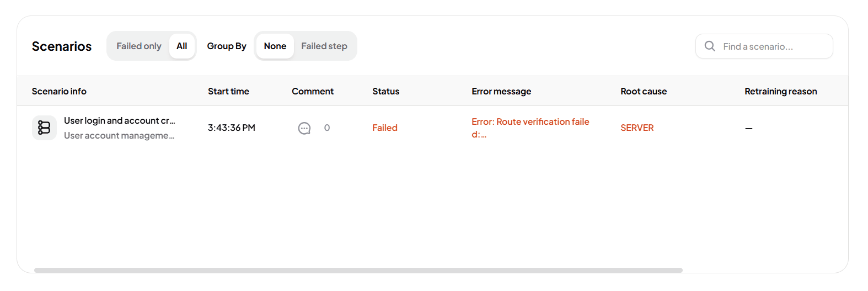868x291 pixels.
Task: Open the Route verification failed error message
Action: tap(531, 128)
